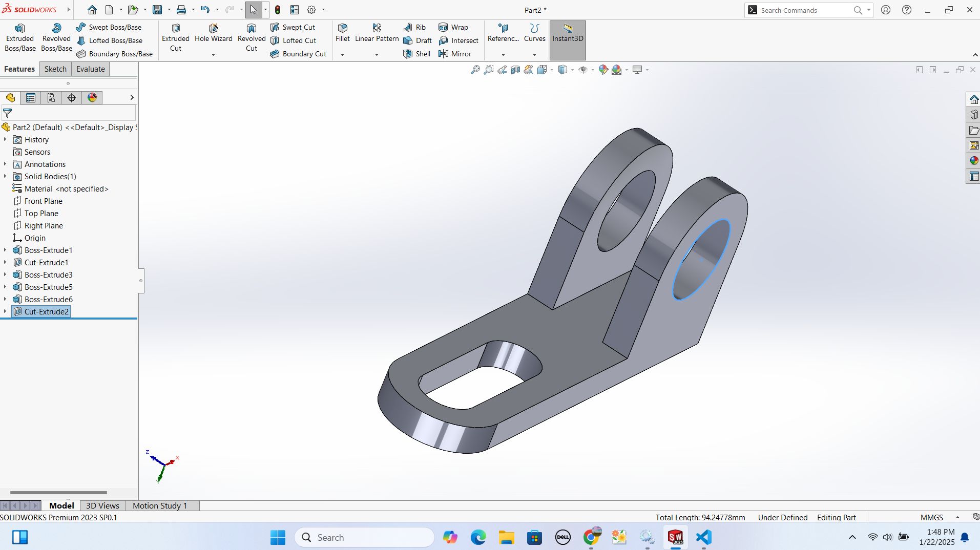Screen dimensions: 980x550
Task: Open DimXpertManager tab icon
Action: [x=72, y=98]
